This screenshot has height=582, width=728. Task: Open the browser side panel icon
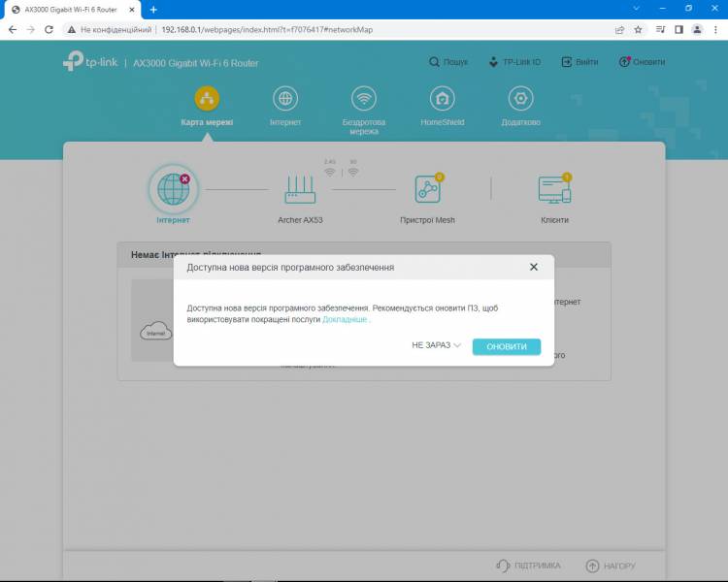[678, 30]
